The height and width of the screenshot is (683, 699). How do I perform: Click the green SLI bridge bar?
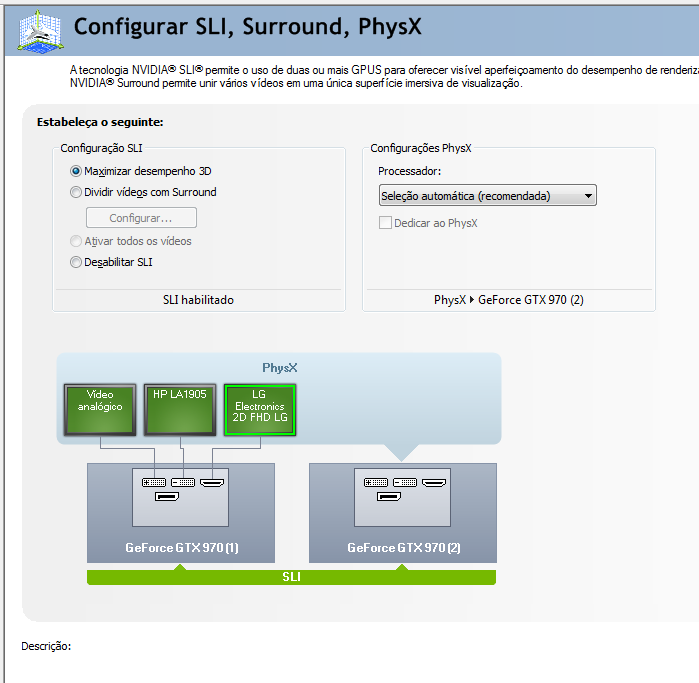291,577
